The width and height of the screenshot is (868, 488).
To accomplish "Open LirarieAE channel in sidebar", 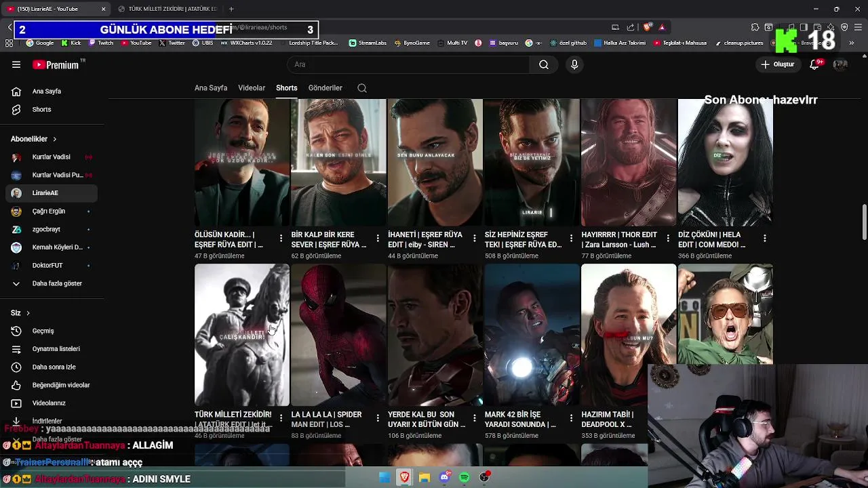I will 52,193.
